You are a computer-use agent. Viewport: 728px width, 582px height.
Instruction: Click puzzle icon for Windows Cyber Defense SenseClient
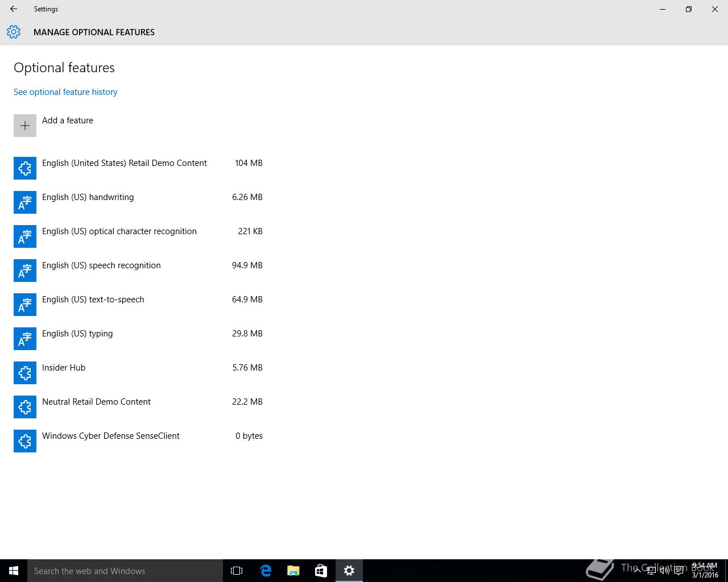pos(25,441)
